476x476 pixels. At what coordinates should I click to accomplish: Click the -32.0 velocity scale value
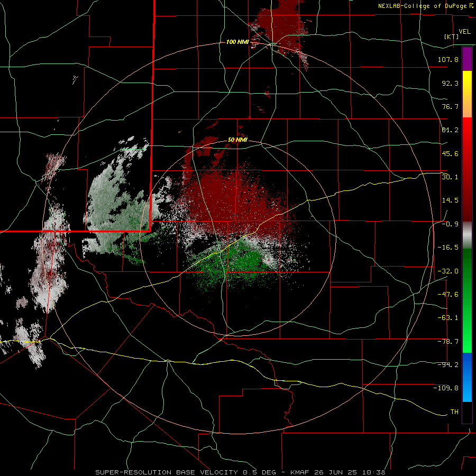tap(448, 271)
